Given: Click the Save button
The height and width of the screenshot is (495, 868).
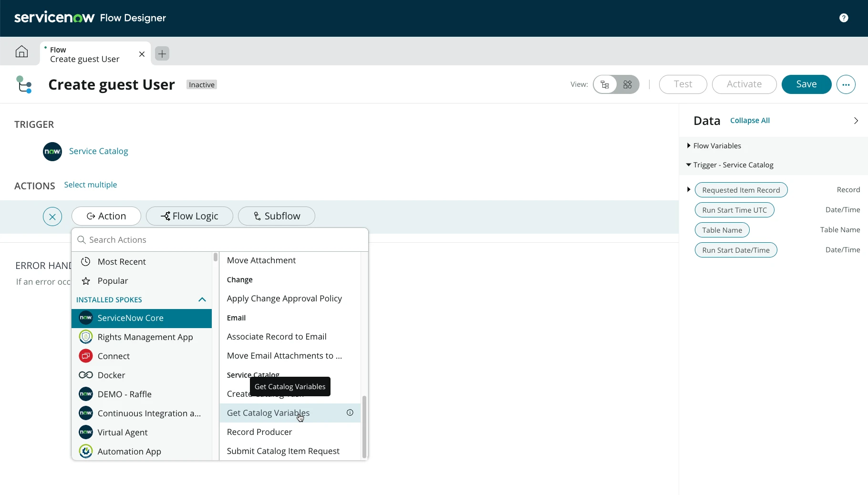Looking at the screenshot, I should tap(806, 84).
